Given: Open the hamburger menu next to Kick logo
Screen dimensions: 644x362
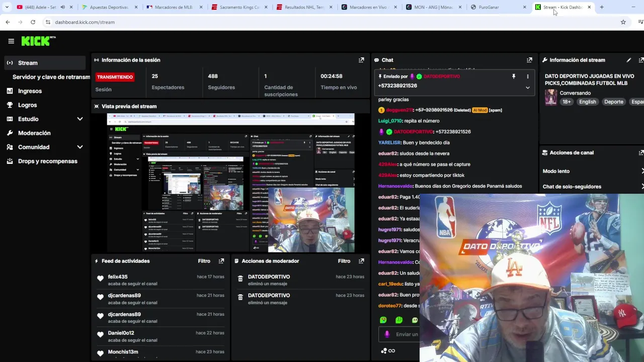Looking at the screenshot, I should 11,41.
